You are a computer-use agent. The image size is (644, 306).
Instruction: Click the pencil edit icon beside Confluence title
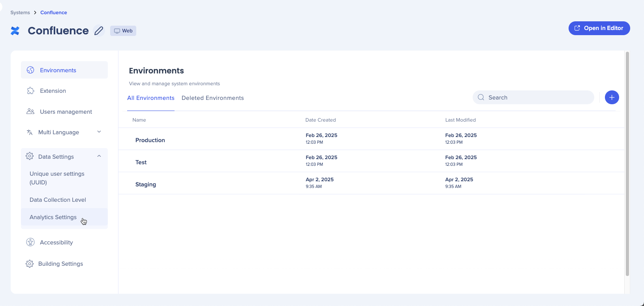tap(99, 31)
